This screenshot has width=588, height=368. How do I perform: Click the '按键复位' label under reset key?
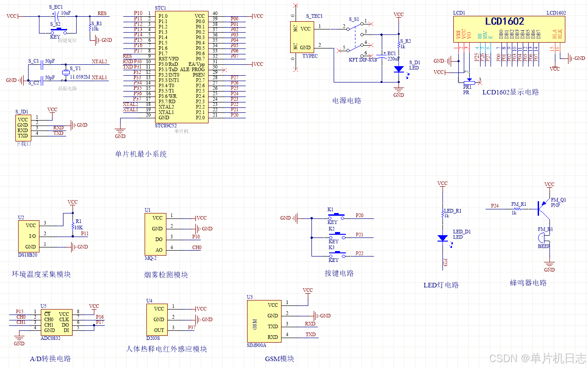[67, 40]
